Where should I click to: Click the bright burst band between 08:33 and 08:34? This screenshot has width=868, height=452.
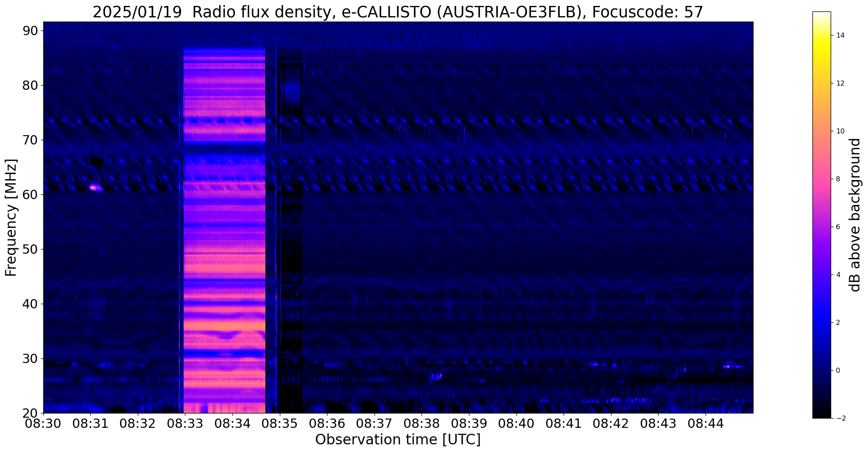225,230
